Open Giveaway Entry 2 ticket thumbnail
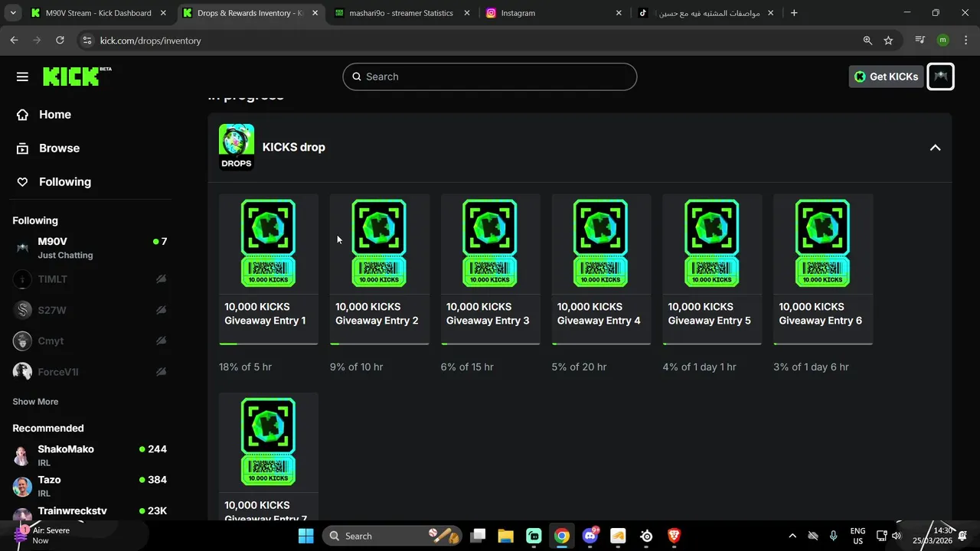This screenshot has height=551, width=980. pyautogui.click(x=380, y=243)
